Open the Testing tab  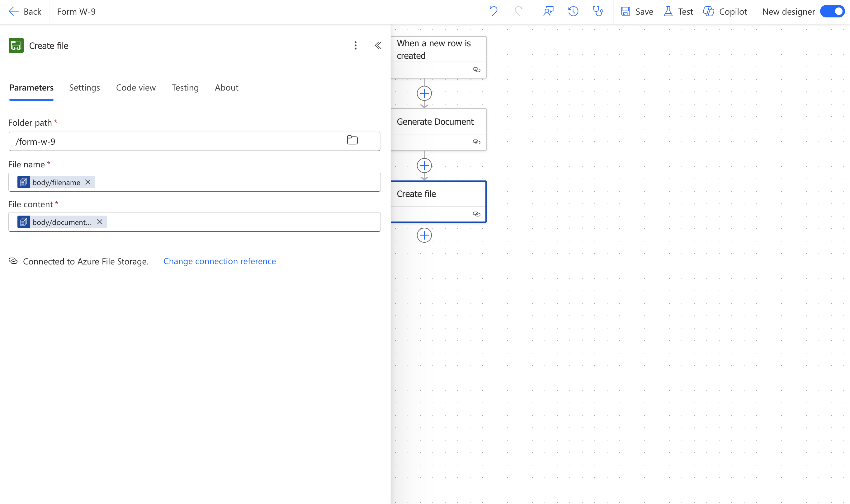pyautogui.click(x=185, y=88)
